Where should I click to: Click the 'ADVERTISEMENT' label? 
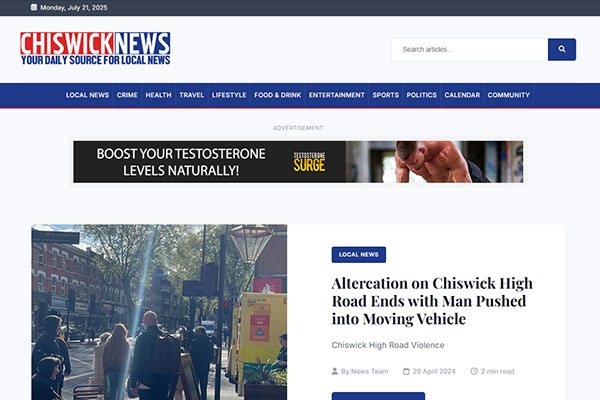pos(298,128)
